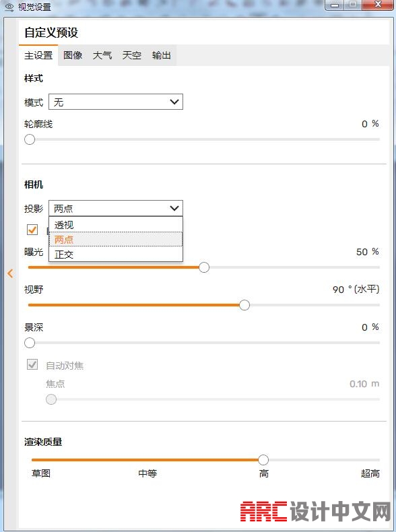The image size is (396, 532).
Task: Select 透视 in the projection list
Action: click(116, 225)
